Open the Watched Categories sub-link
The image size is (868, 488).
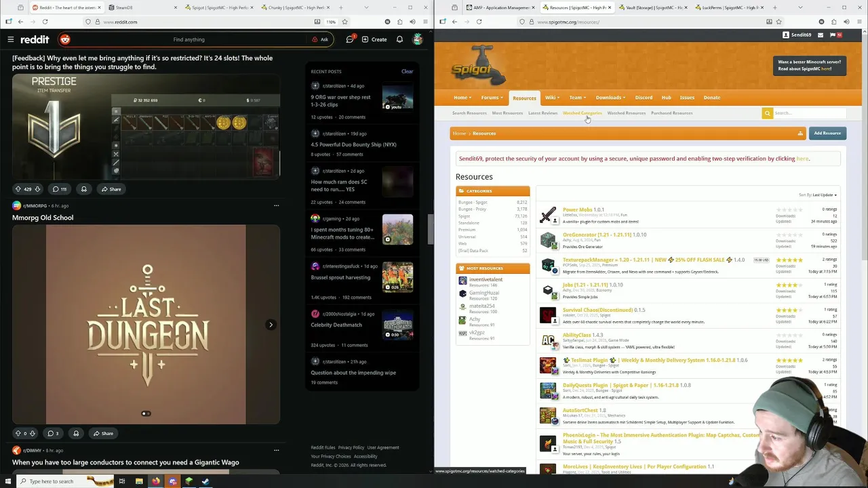582,113
